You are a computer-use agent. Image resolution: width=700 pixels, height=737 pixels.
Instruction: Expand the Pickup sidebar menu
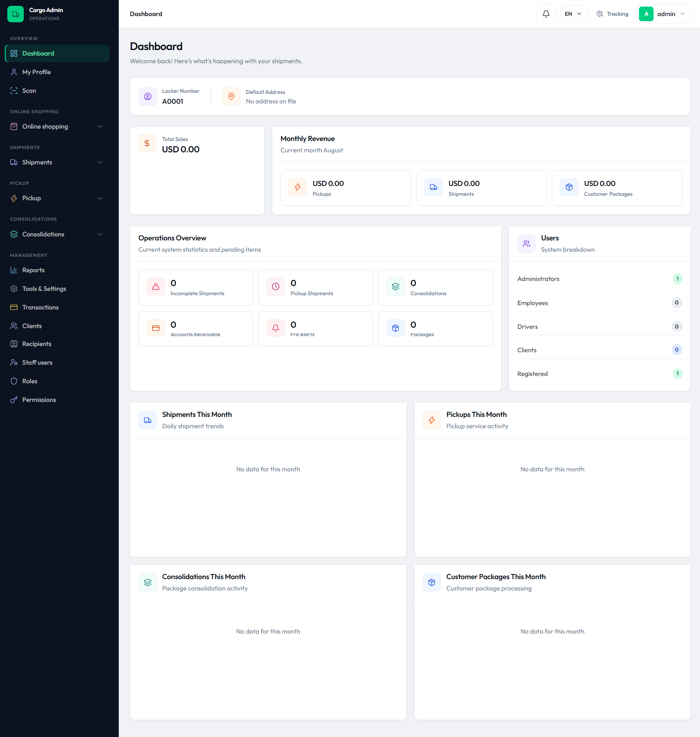(x=57, y=198)
